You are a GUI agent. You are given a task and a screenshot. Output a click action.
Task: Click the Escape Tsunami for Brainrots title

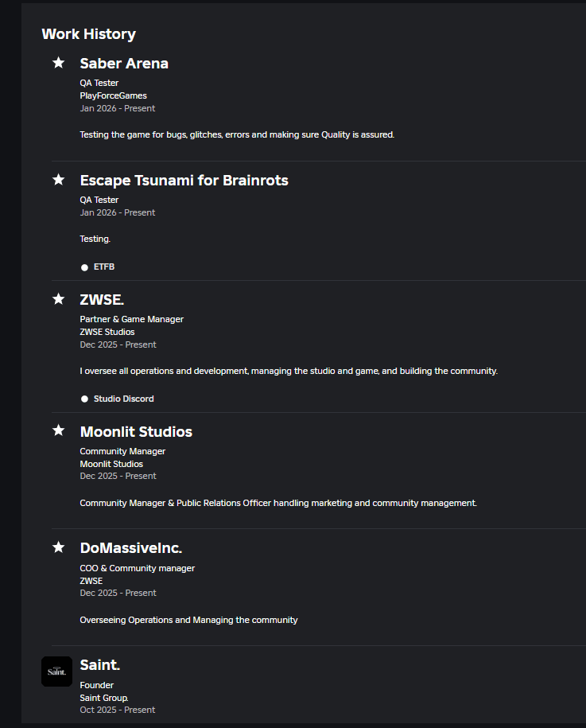(184, 180)
